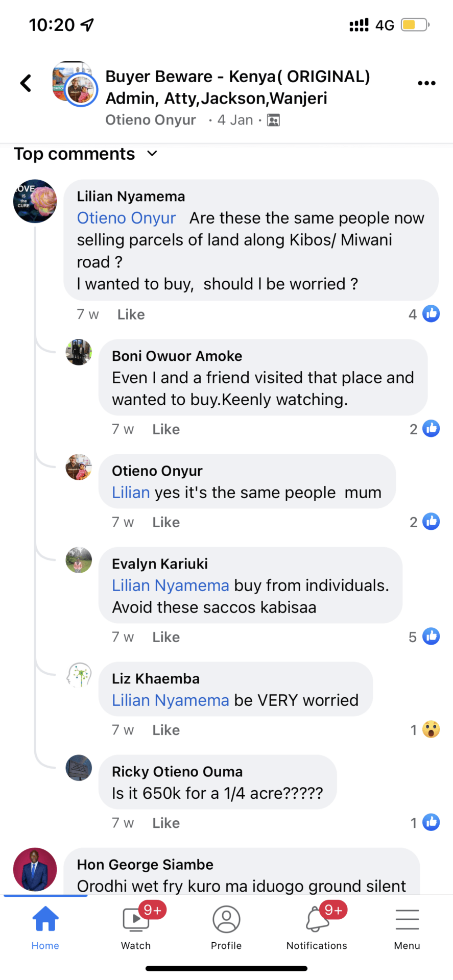Like Boni Owuor Amoke's reply
The height and width of the screenshot is (980, 453).
tap(166, 429)
